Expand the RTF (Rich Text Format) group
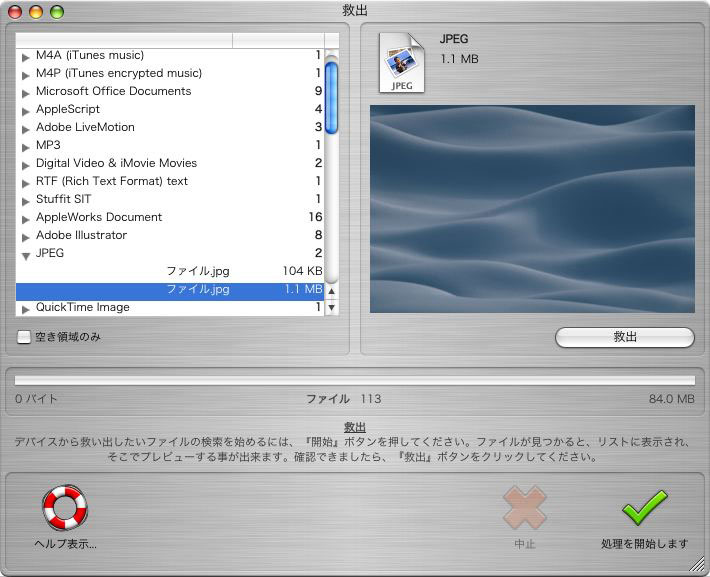710x577 pixels. click(26, 183)
